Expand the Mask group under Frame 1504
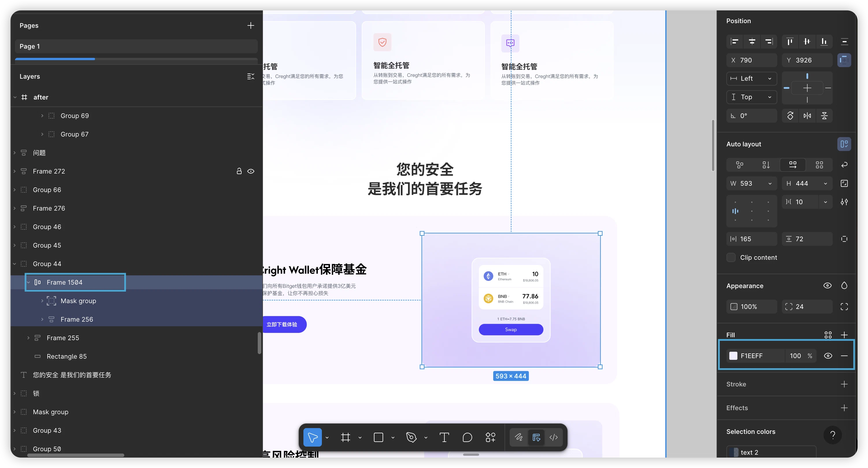 [x=42, y=301]
